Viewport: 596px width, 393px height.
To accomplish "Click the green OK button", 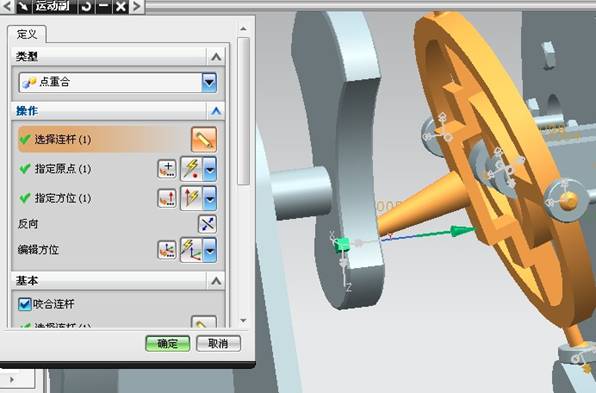I will coord(168,344).
